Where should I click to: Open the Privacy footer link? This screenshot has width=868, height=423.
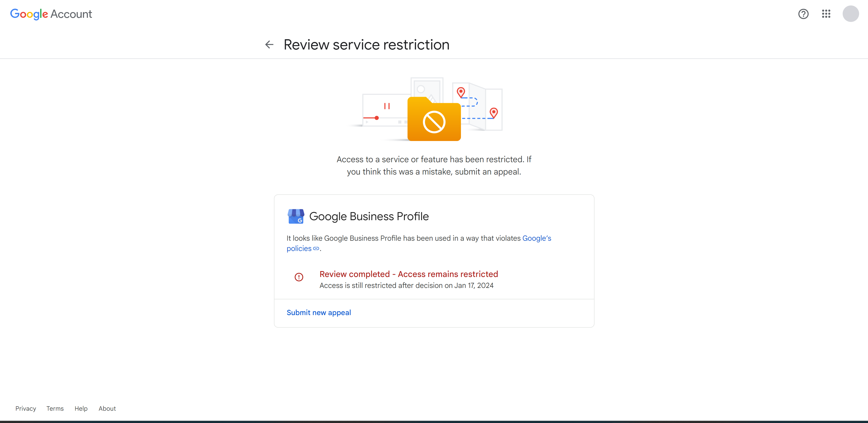pyautogui.click(x=26, y=409)
